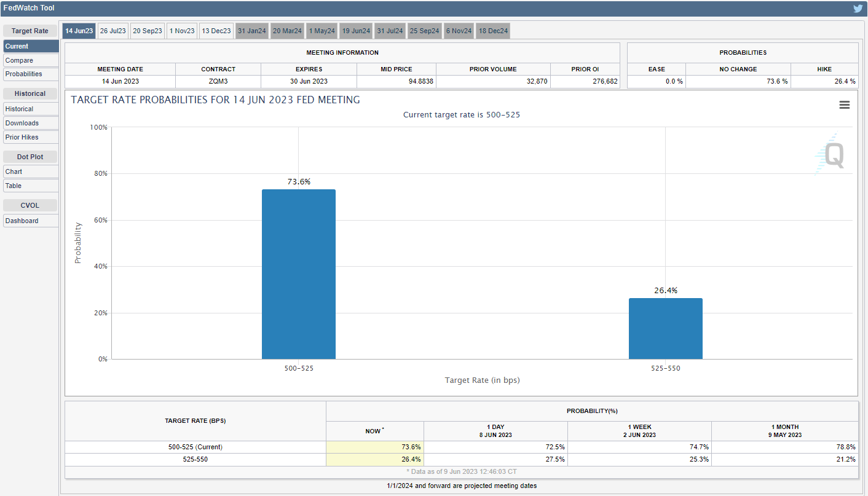The width and height of the screenshot is (868, 496).
Task: Click the Target Rate section header
Action: pos(30,31)
